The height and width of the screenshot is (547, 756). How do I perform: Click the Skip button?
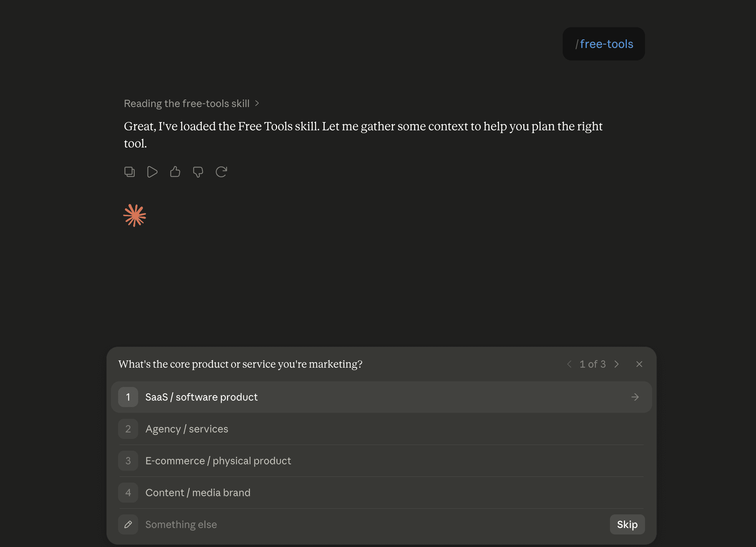click(x=627, y=524)
